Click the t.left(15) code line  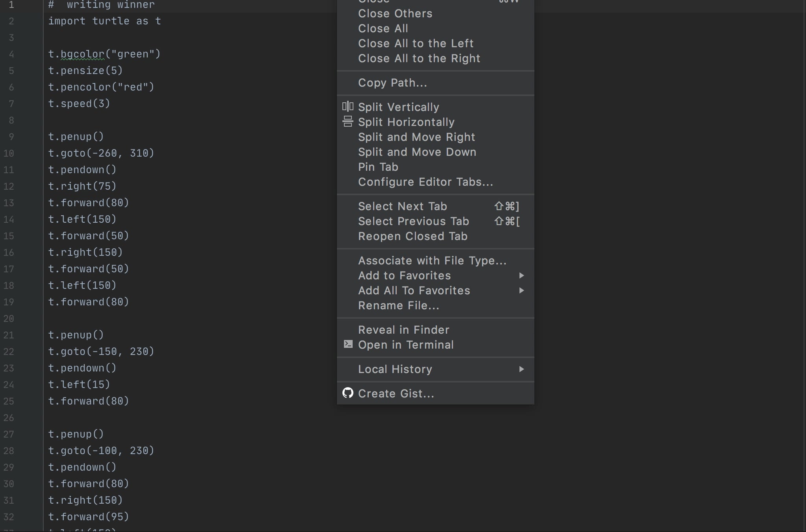tap(79, 384)
